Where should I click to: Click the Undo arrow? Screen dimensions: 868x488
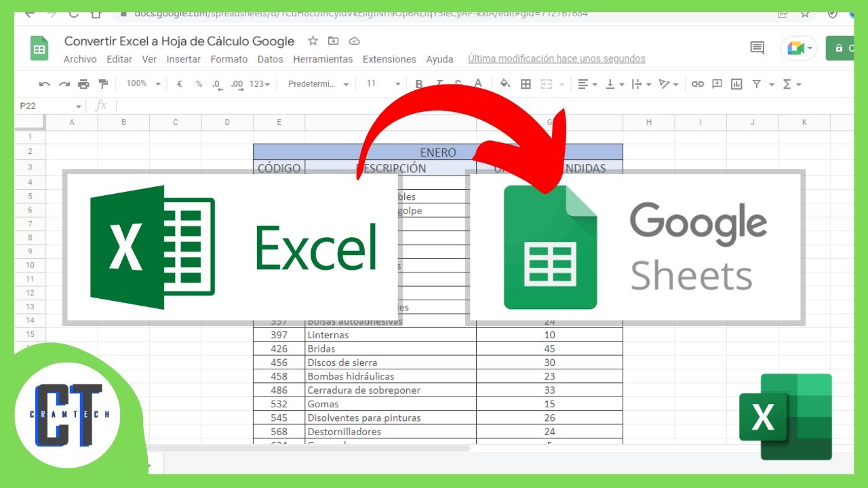pos(45,84)
